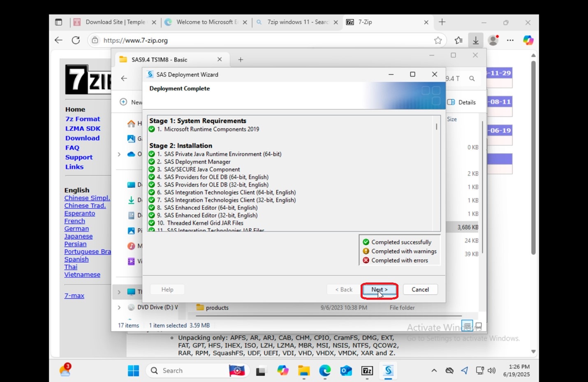Show hidden system tray icons
Screen dimensions: 588x382
pyautogui.click(x=434, y=370)
